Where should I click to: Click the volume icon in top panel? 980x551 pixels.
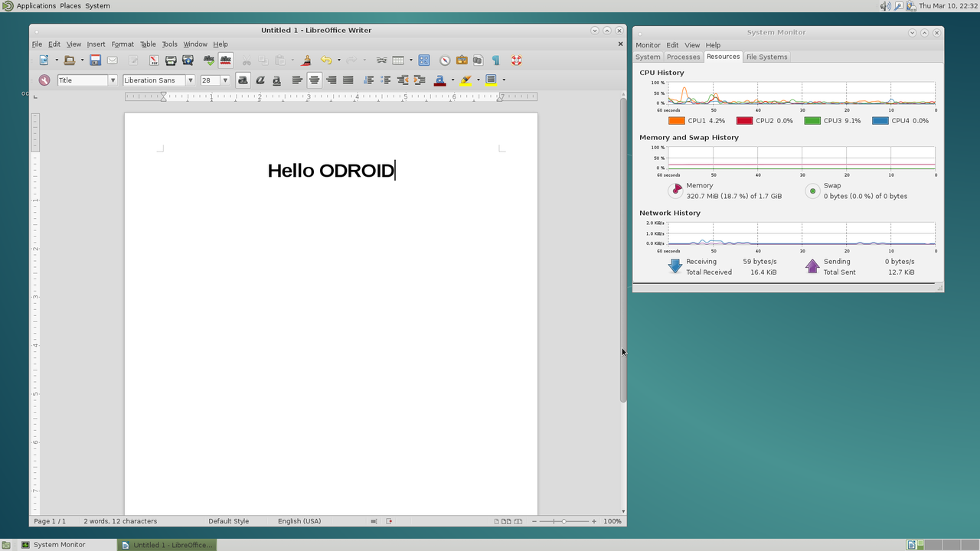tap(885, 6)
